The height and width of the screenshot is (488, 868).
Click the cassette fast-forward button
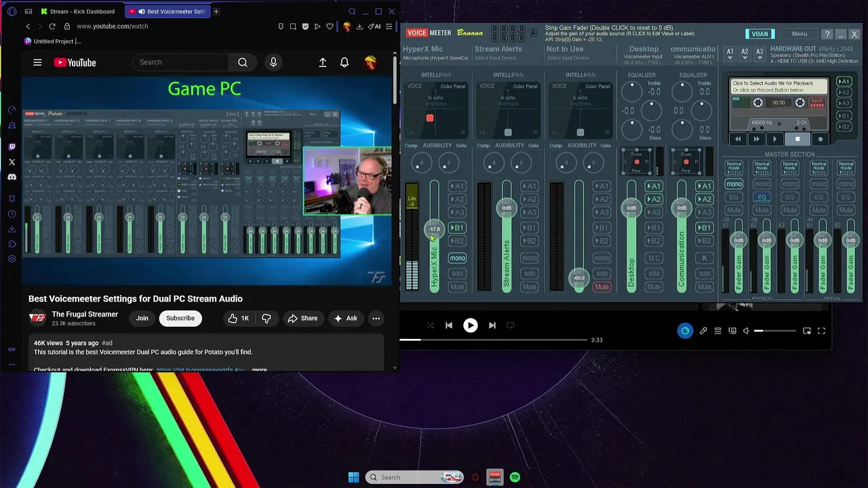tap(756, 139)
